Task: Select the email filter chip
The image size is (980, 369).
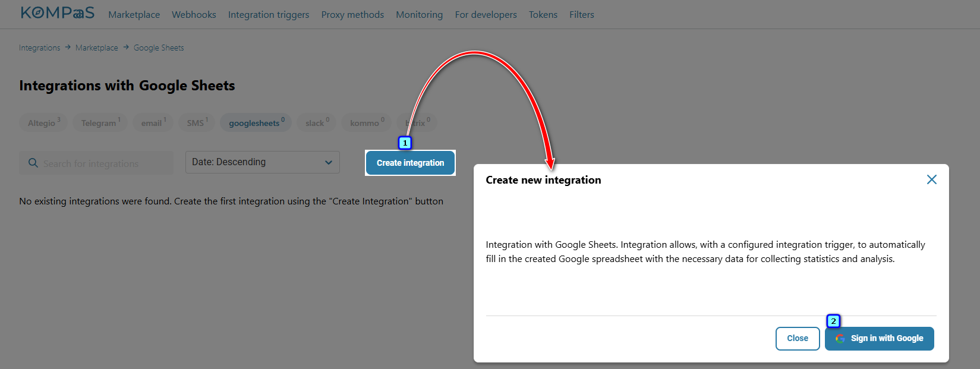Action: (x=153, y=122)
